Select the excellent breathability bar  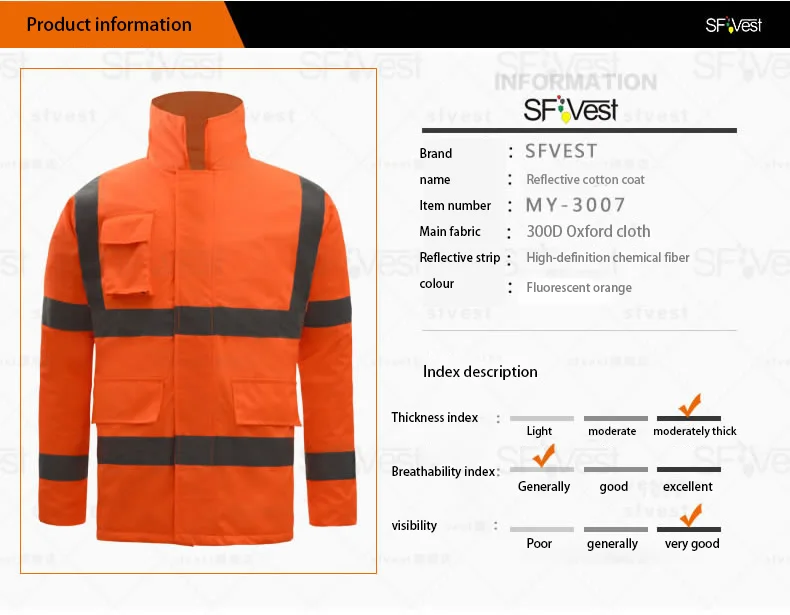pyautogui.click(x=689, y=469)
